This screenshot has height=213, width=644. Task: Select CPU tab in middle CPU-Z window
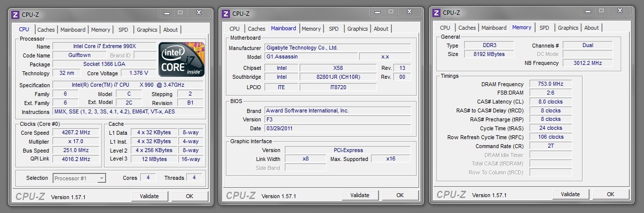(x=235, y=29)
